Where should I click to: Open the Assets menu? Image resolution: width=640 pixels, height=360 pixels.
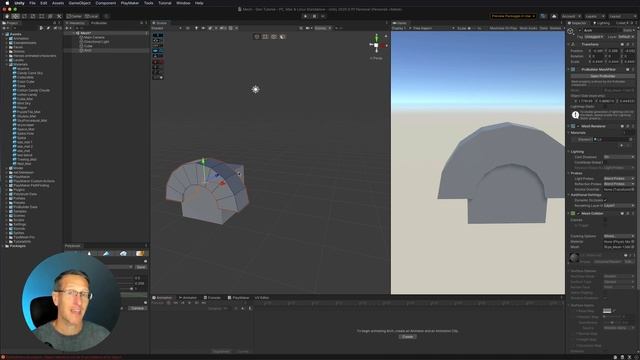point(58,3)
